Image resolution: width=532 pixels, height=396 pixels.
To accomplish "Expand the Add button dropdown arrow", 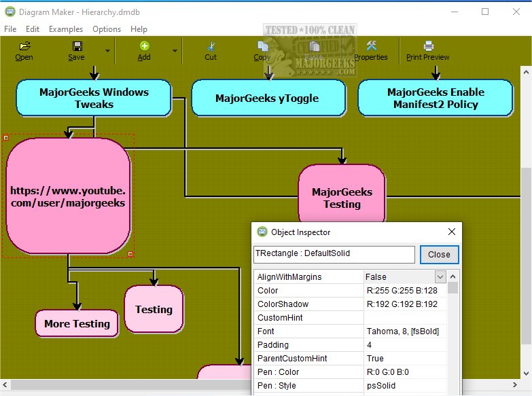I will point(175,51).
